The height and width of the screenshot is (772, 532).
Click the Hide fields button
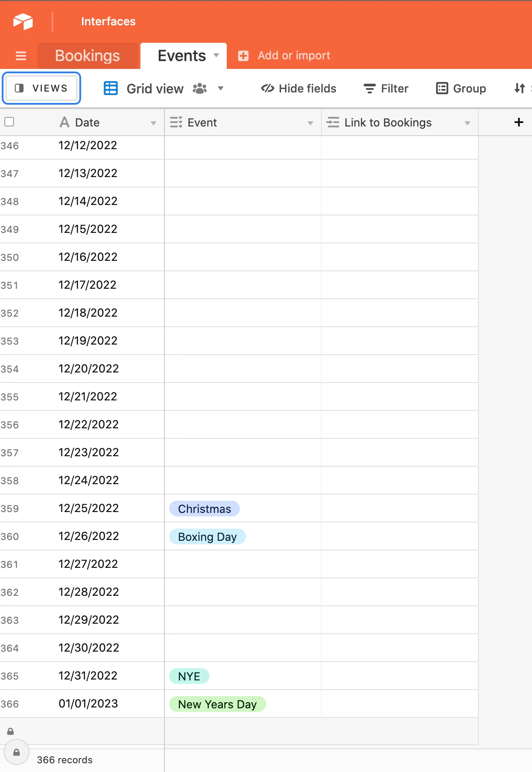coord(299,89)
